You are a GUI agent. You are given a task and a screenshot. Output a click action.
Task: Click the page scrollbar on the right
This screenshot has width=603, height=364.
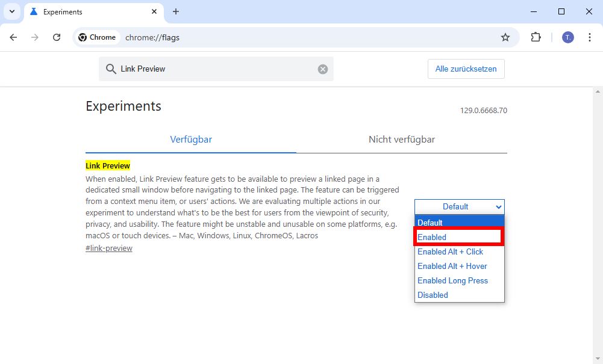coord(599,180)
